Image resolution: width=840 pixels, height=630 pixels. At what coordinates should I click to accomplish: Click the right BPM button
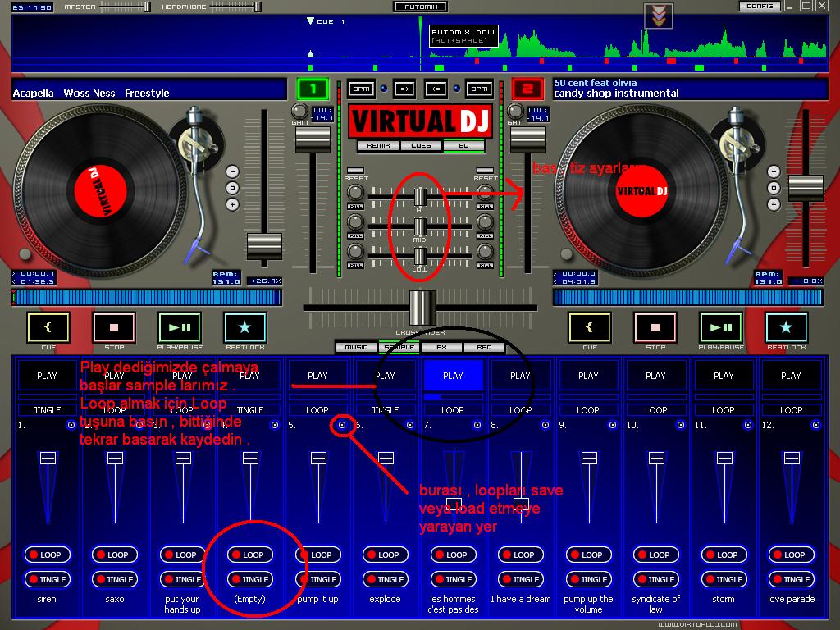click(479, 89)
